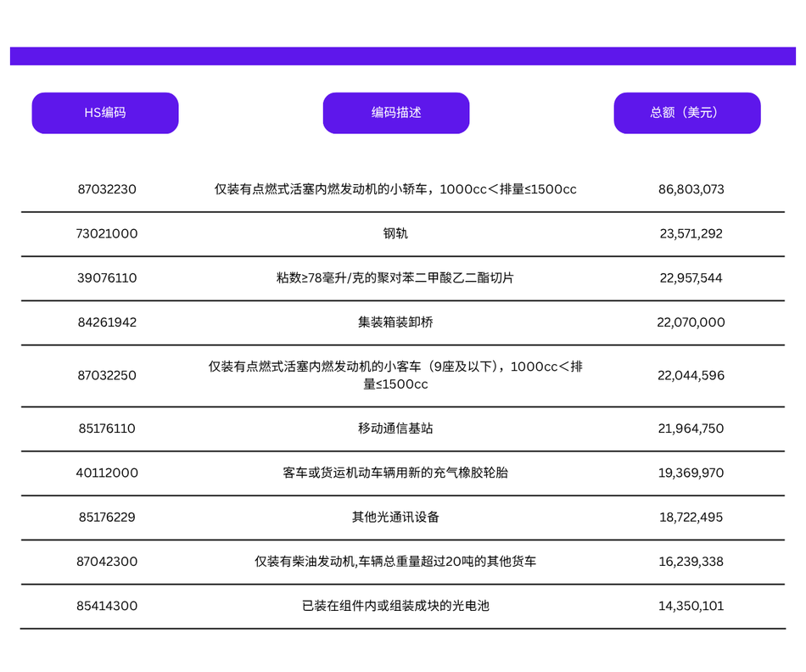This screenshot has height=672, width=806.
Task: Select the 集装箱装卸桥 description cell
Action: coord(395,322)
